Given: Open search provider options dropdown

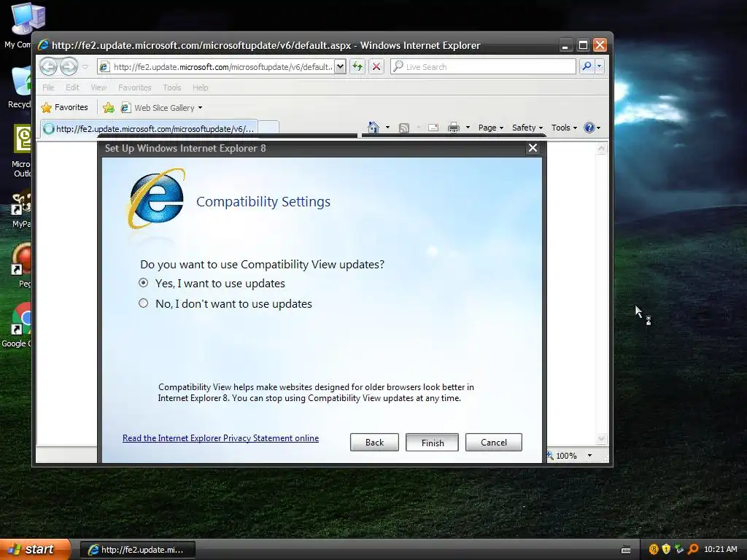Looking at the screenshot, I should click(x=600, y=66).
